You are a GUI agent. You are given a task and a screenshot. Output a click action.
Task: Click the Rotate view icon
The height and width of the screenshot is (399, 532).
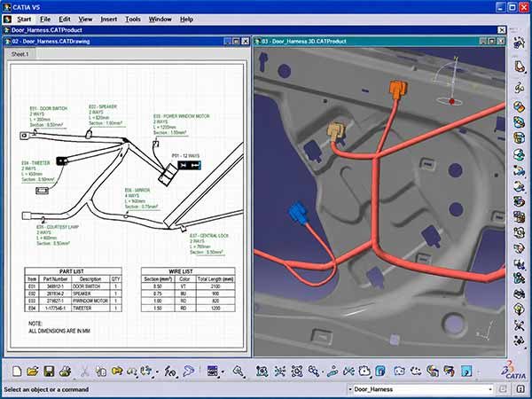tap(297, 372)
